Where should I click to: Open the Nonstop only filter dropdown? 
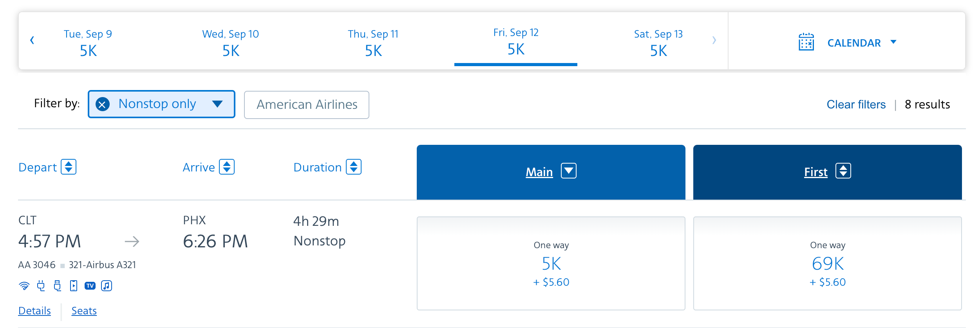coord(218,104)
